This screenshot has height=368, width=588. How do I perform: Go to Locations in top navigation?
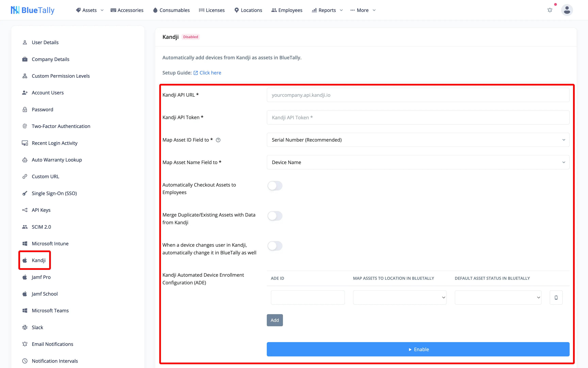point(248,10)
